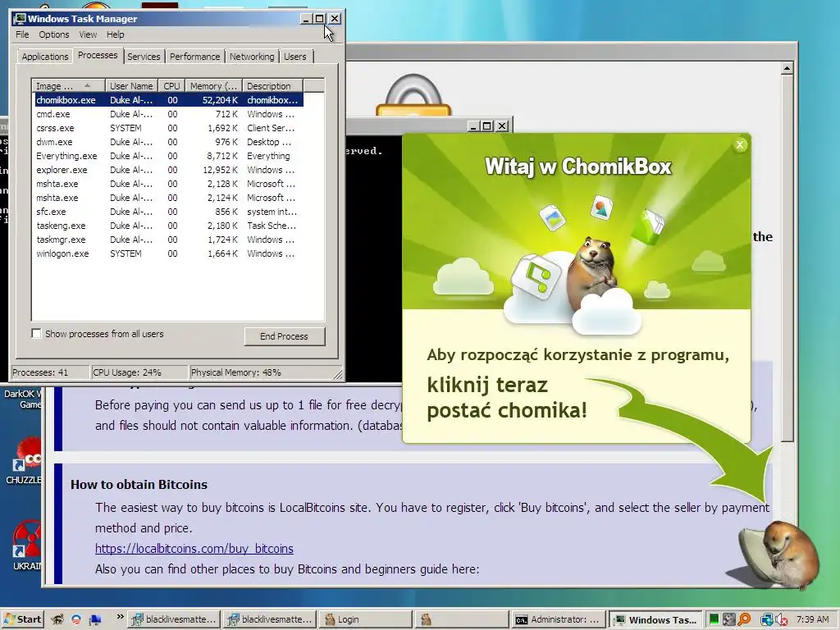Image resolution: width=840 pixels, height=630 pixels.
Task: Click scroll-up arrow in ransom note window
Action: [x=787, y=69]
